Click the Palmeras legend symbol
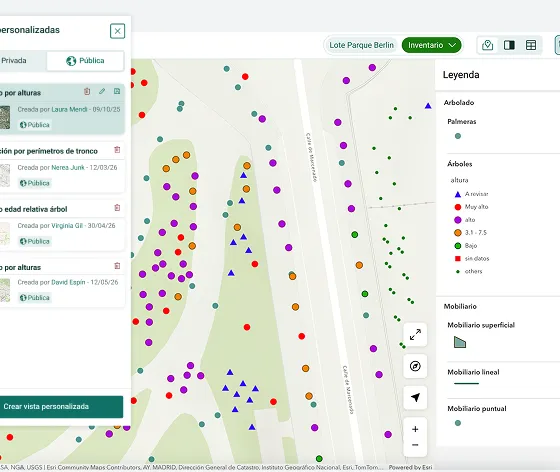Image resolution: width=560 pixels, height=472 pixels. [x=458, y=136]
